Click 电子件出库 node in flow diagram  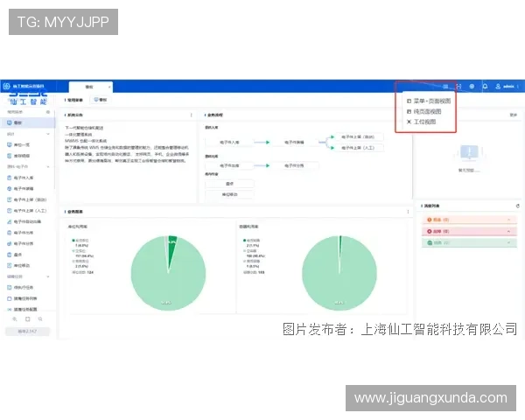click(229, 165)
